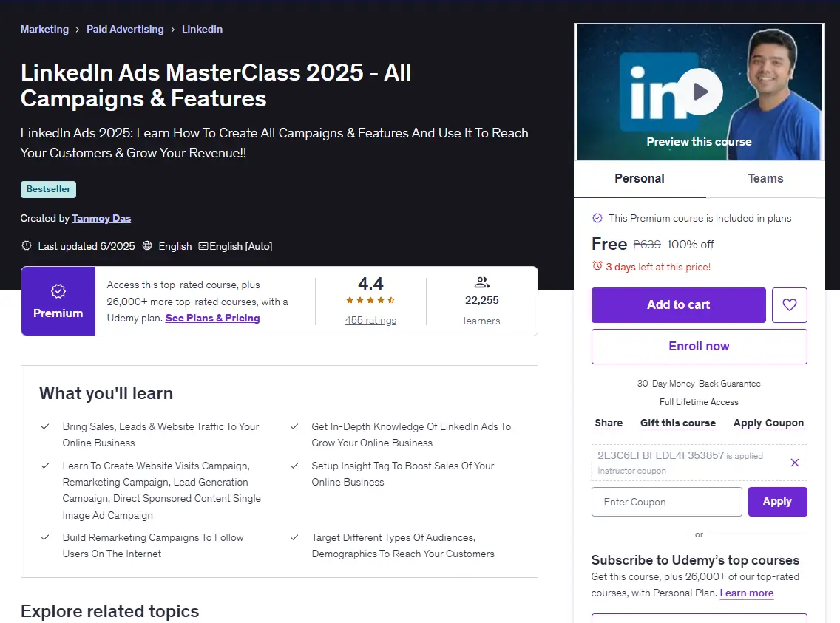Viewport: 840px width, 623px height.
Task: Click the LinkedIn logo in preview thumbnail
Action: 659,92
